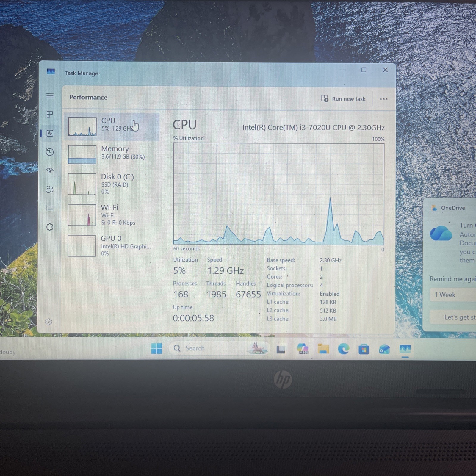Close the Task Manager window
This screenshot has width=476, height=476.
385,70
